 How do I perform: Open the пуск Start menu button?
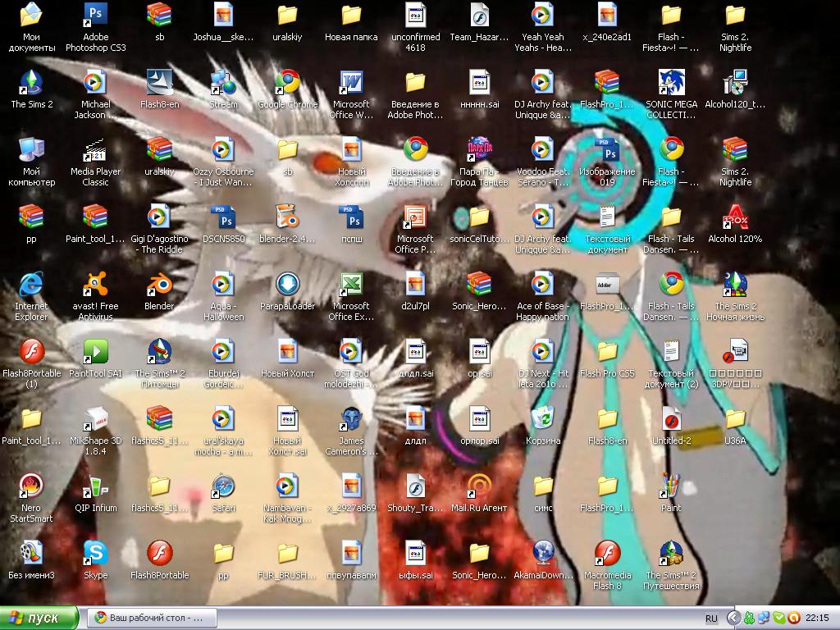click(x=39, y=619)
